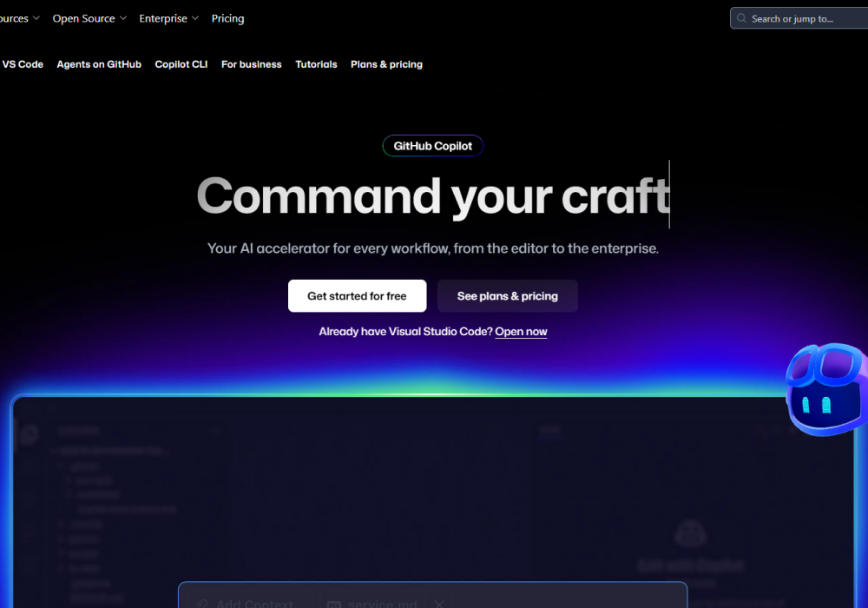
Task: Click the magnifier icon in the search bar
Action: 741,17
